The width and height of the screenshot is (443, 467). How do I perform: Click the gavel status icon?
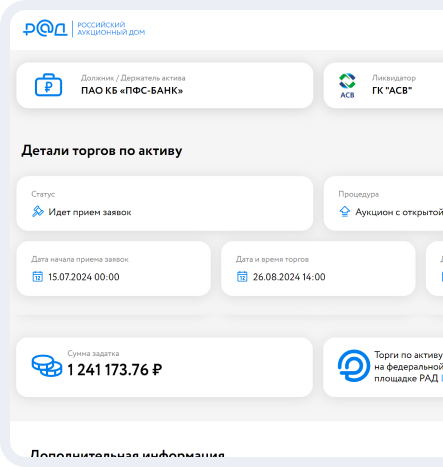38,211
